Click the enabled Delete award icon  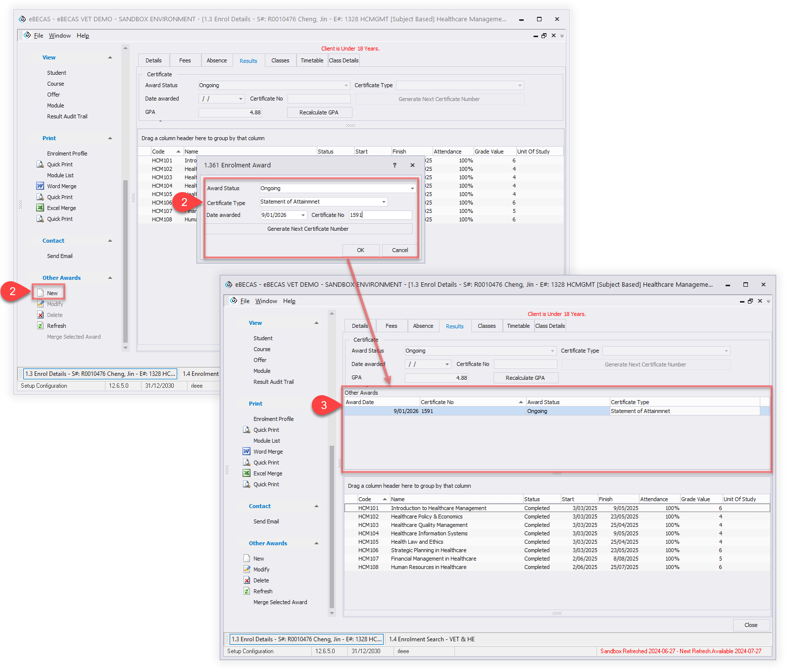tap(246, 580)
